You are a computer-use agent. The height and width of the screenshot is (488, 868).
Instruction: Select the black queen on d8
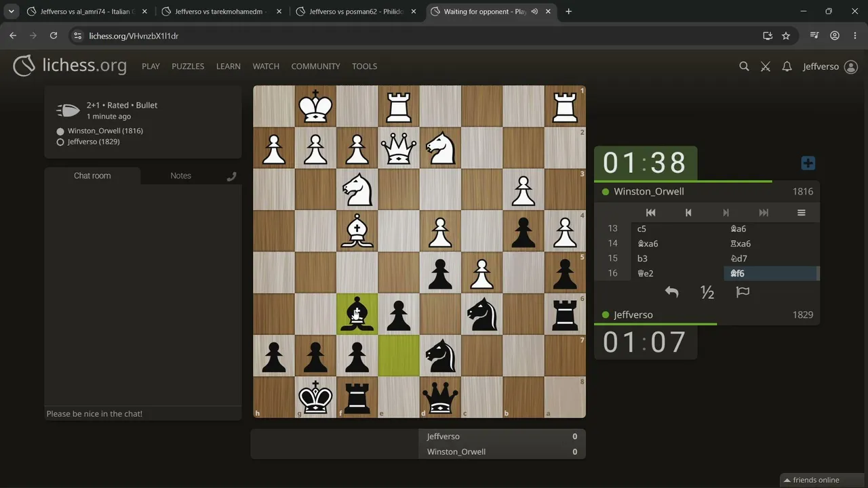(440, 397)
